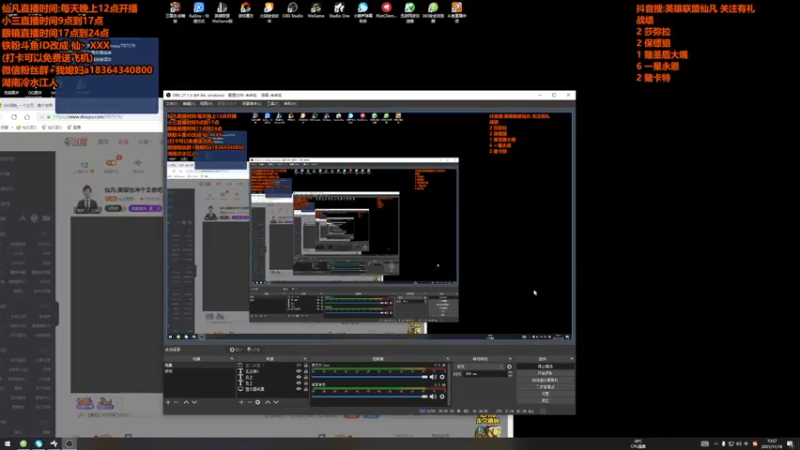Open the scene transition type dropdown
The height and width of the screenshot is (450, 800).
click(x=480, y=366)
